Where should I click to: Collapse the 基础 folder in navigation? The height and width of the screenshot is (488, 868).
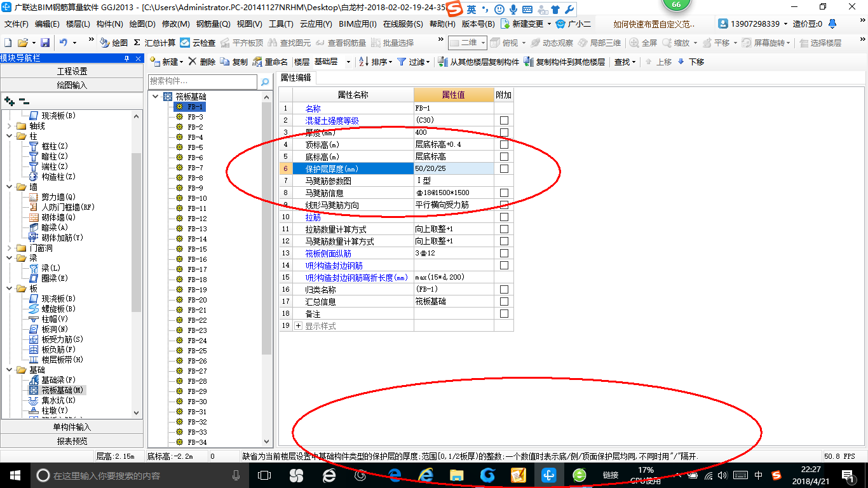[9, 370]
